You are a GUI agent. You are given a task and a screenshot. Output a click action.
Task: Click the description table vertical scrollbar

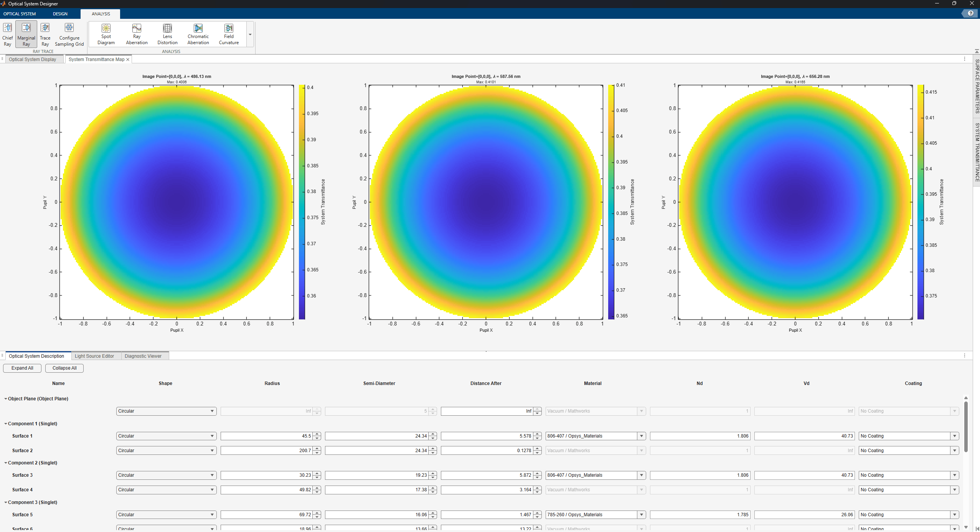pyautogui.click(x=966, y=426)
